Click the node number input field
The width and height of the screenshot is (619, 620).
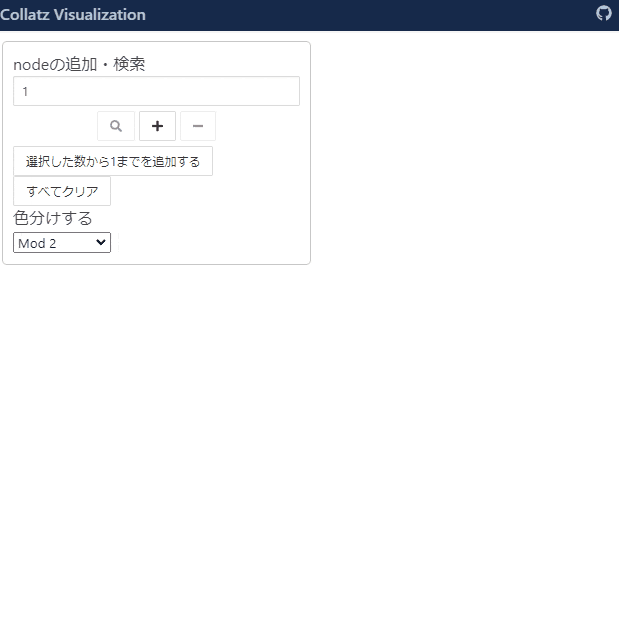coord(156,91)
